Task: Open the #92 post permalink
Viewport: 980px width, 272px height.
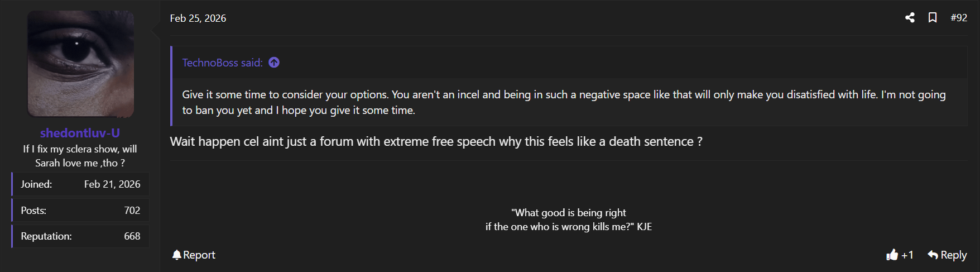Action: coord(959,18)
